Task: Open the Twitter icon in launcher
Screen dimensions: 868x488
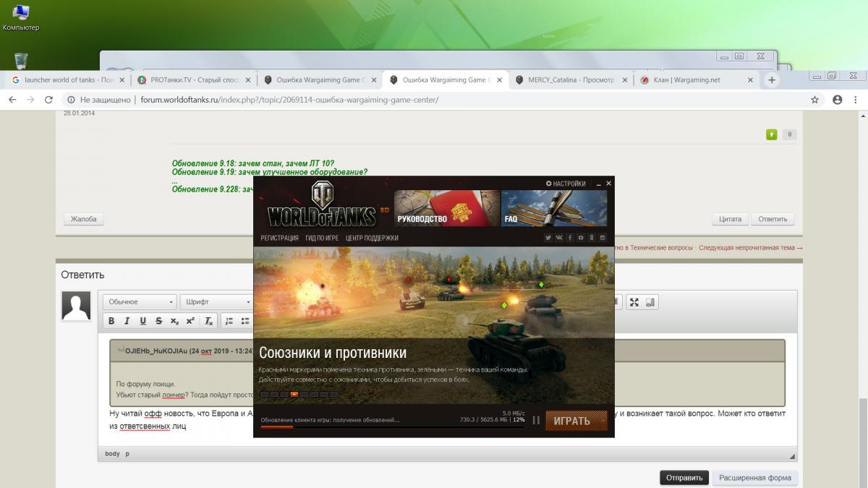Action: tap(548, 238)
